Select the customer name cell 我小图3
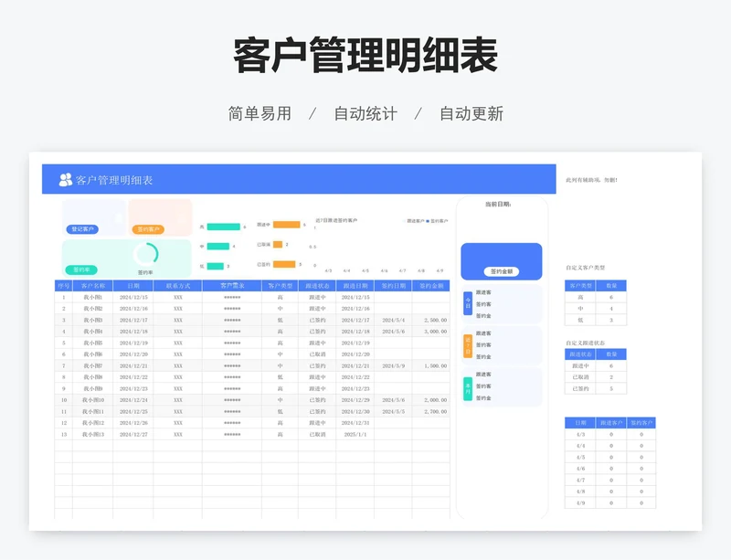The width and height of the screenshot is (731, 560). (93, 320)
